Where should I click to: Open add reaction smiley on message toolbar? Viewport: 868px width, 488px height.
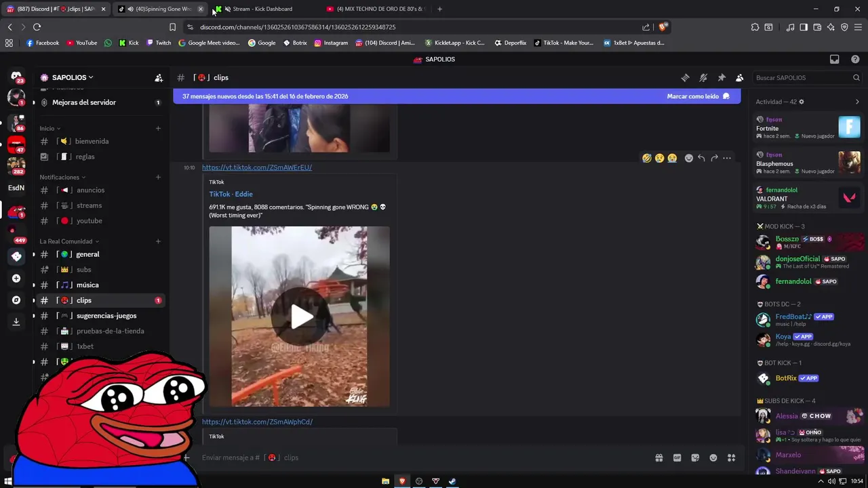pyautogui.click(x=689, y=158)
